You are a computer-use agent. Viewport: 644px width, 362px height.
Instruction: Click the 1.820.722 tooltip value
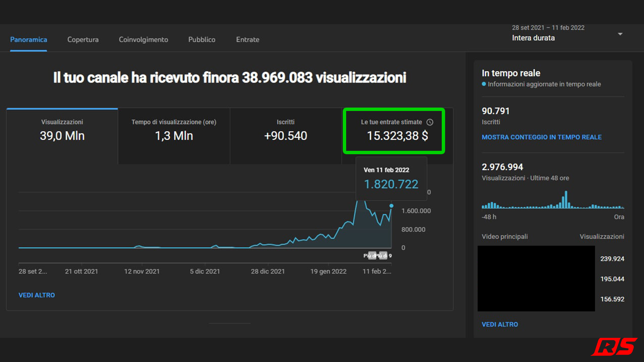(x=391, y=184)
